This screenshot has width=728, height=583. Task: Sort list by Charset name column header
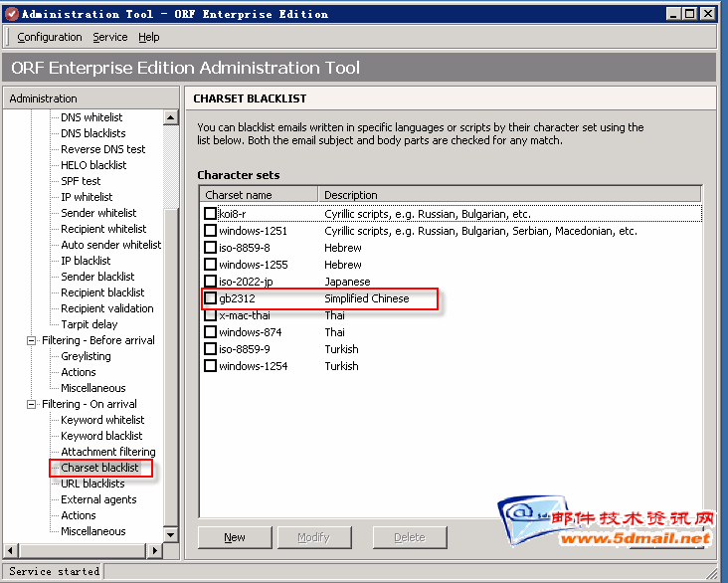click(x=259, y=195)
